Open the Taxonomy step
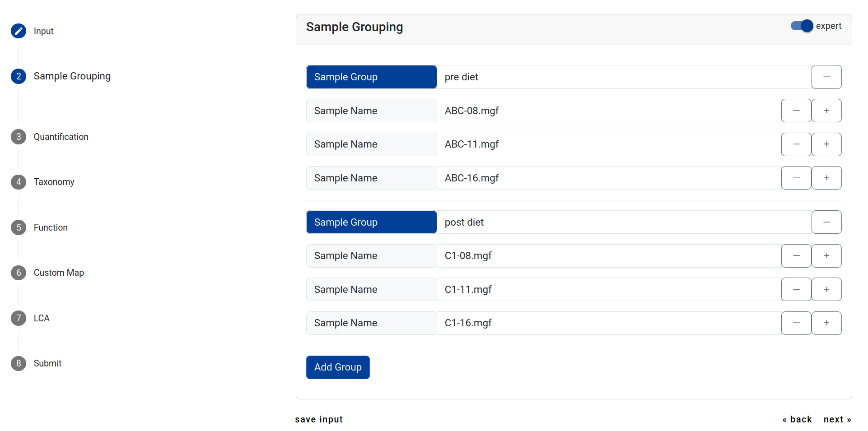868x431 pixels. 54,182
